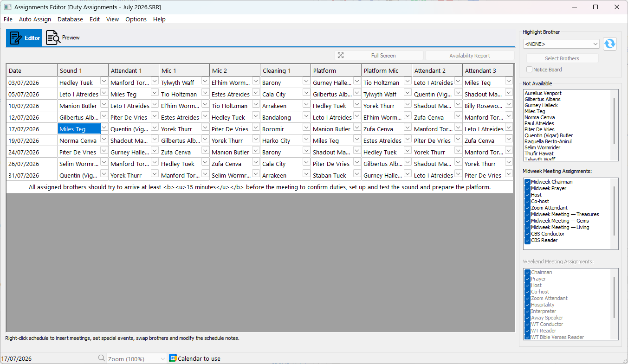Toggle the CBS Conductor checkbox
This screenshot has width=628, height=364.
(527, 234)
